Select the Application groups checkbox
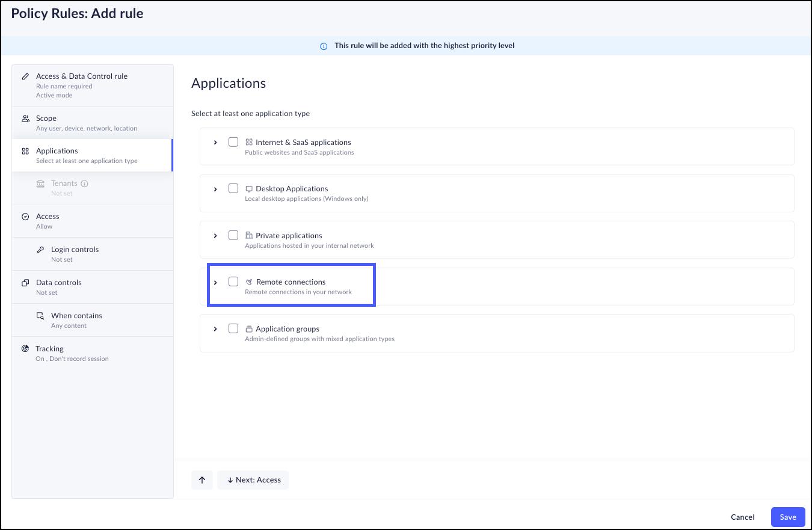Viewport: 812px width, 530px height. [x=233, y=328]
